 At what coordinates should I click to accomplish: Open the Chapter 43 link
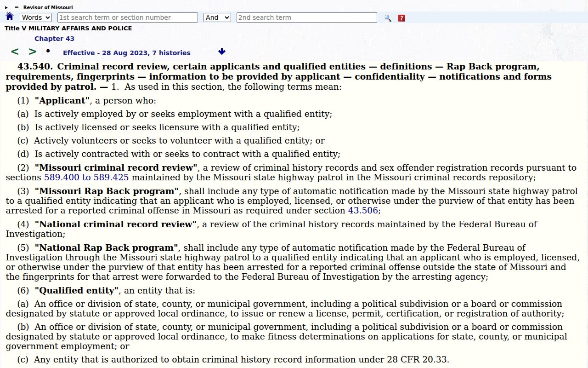point(54,39)
